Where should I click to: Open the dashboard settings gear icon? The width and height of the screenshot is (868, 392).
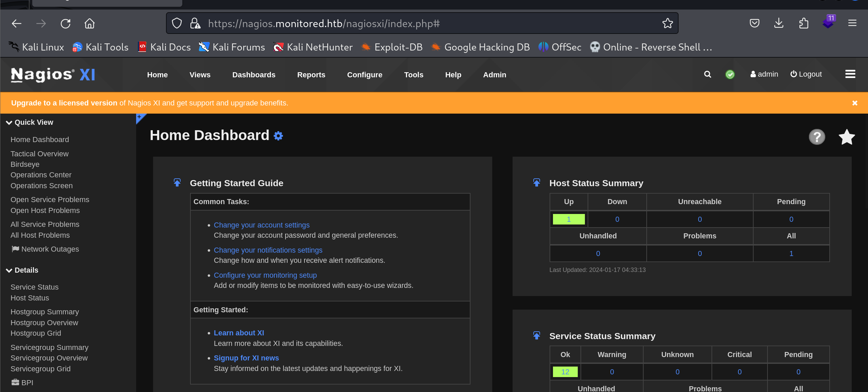[x=278, y=136]
